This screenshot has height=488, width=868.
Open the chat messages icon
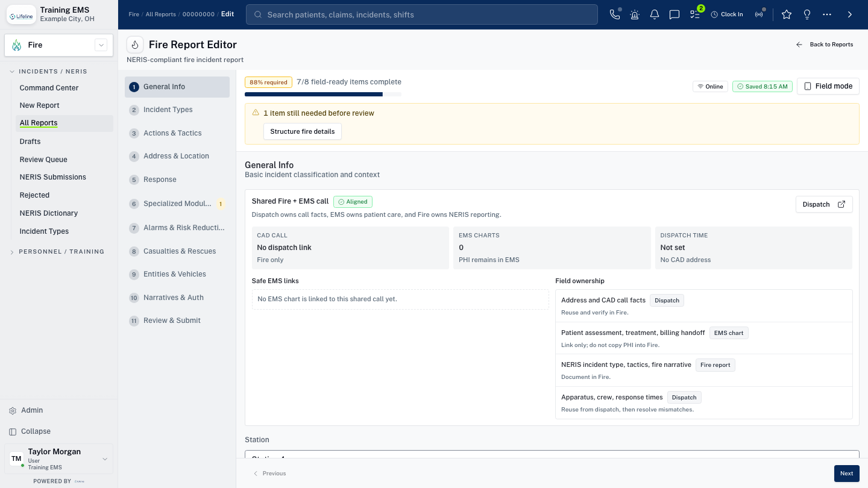(675, 14)
